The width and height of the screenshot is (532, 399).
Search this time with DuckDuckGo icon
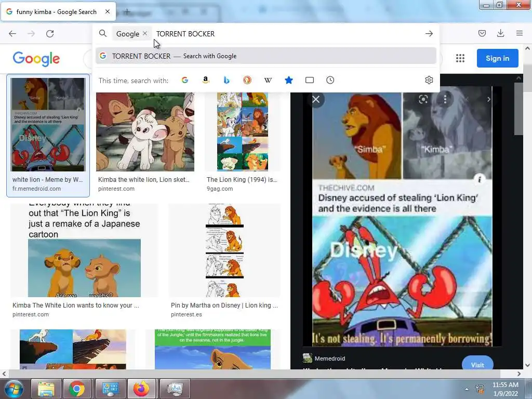pyautogui.click(x=247, y=80)
